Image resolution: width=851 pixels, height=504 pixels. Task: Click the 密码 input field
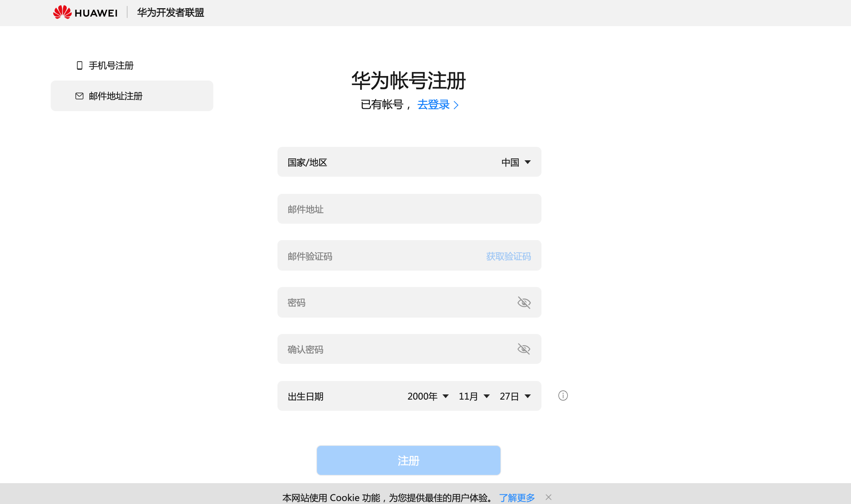409,302
